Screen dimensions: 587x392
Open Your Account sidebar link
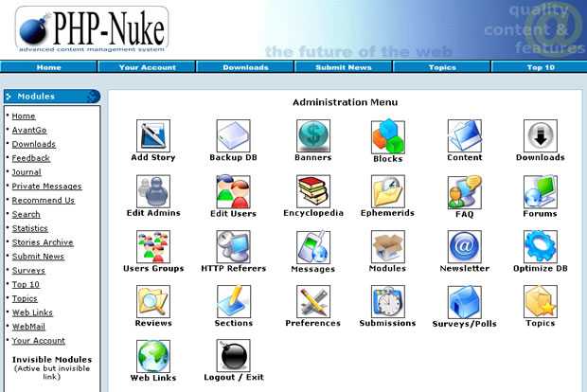click(x=38, y=341)
